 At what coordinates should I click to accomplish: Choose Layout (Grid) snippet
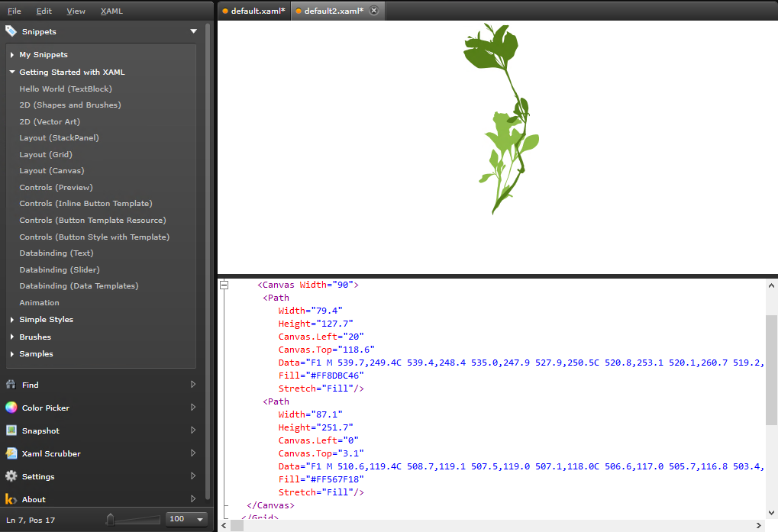click(x=46, y=155)
